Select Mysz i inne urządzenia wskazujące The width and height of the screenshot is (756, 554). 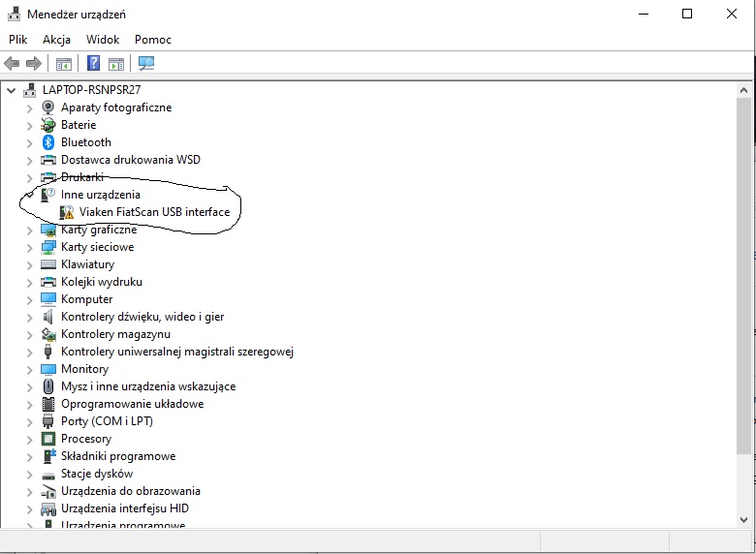pyautogui.click(x=148, y=386)
